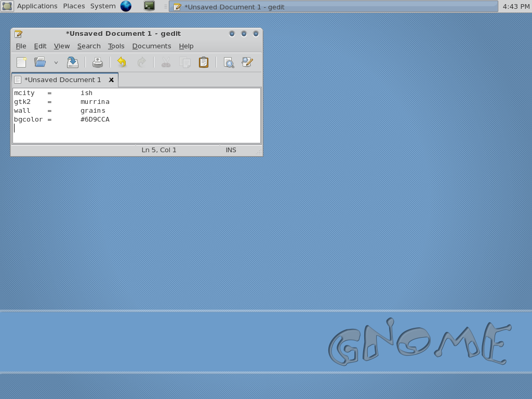This screenshot has width=532, height=399.
Task: Open the System panel menu
Action: click(x=103, y=6)
